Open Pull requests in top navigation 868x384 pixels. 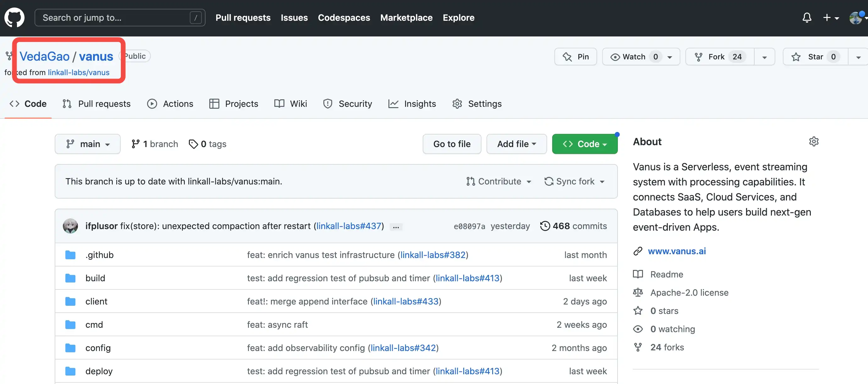pyautogui.click(x=243, y=18)
